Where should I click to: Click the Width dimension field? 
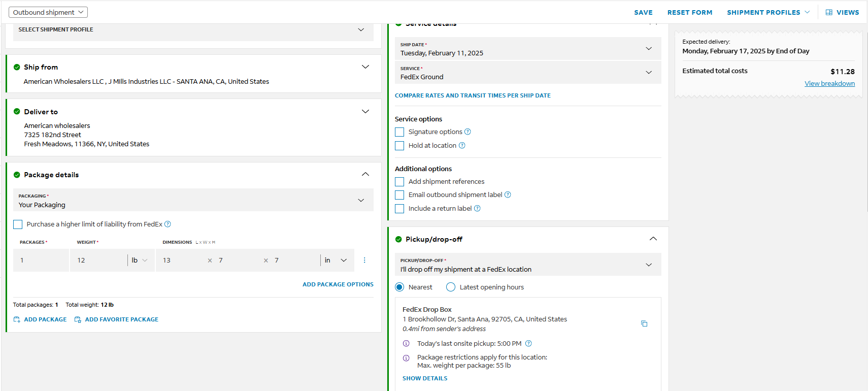[x=239, y=260]
